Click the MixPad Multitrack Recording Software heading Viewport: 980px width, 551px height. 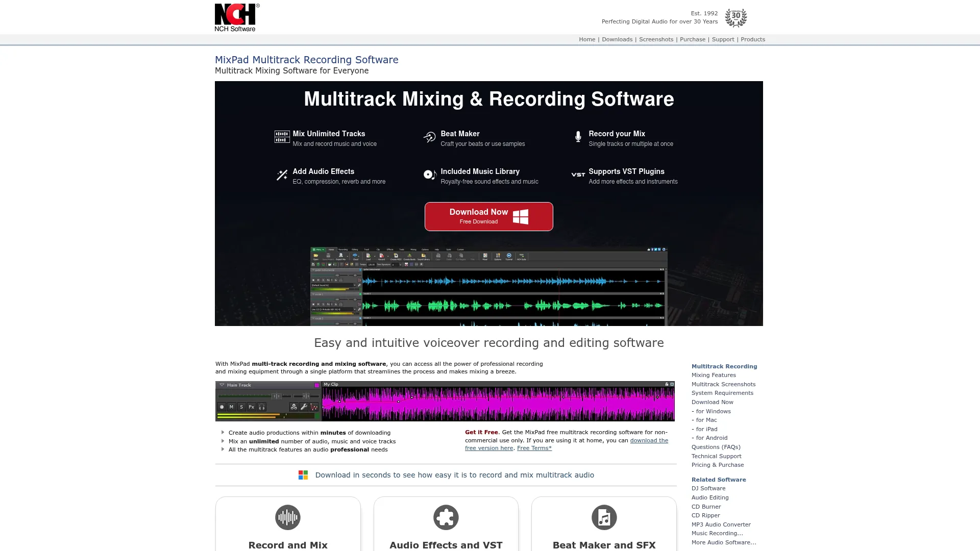[306, 60]
